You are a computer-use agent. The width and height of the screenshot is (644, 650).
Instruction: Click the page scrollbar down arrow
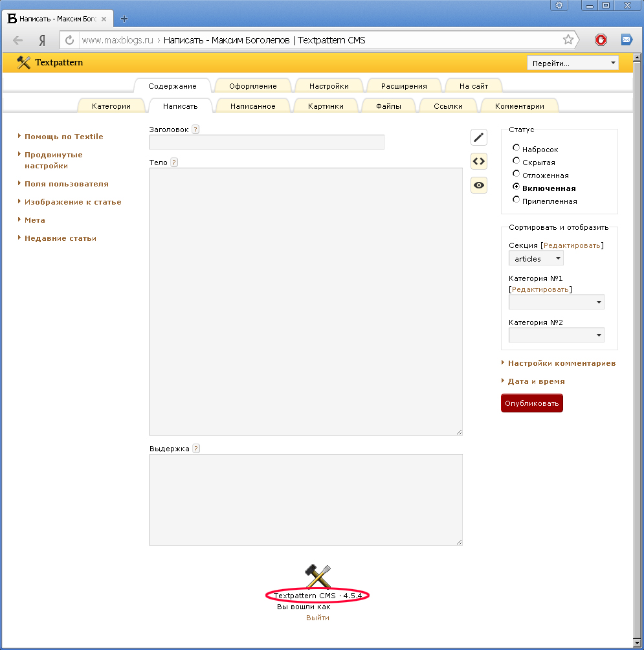pos(638,643)
